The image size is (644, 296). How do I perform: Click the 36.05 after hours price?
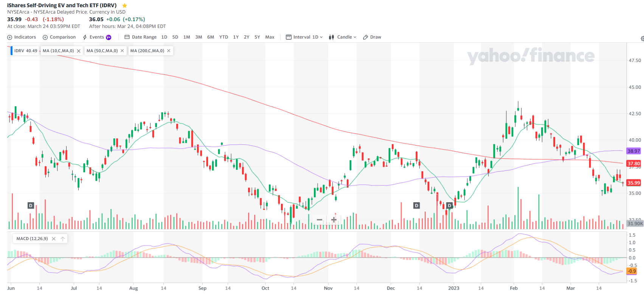(96, 19)
